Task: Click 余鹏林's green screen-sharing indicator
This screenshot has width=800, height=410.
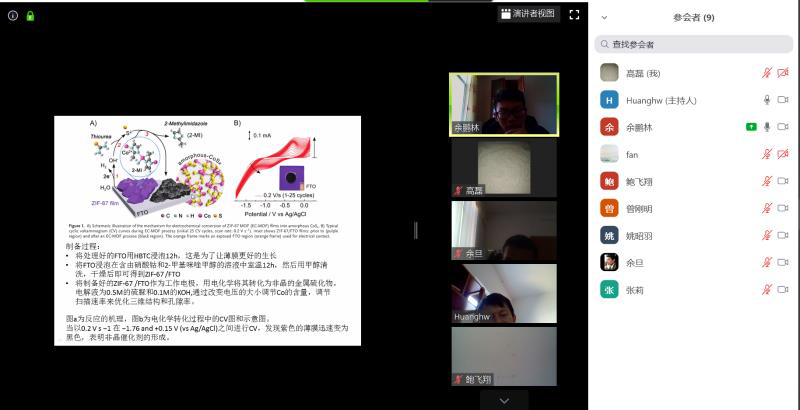Action: coord(750,127)
